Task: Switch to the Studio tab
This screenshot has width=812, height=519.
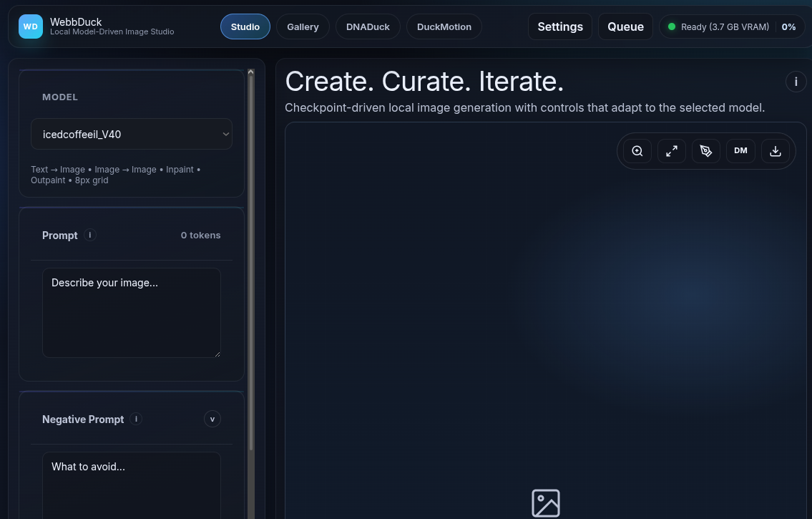Action: (245, 26)
